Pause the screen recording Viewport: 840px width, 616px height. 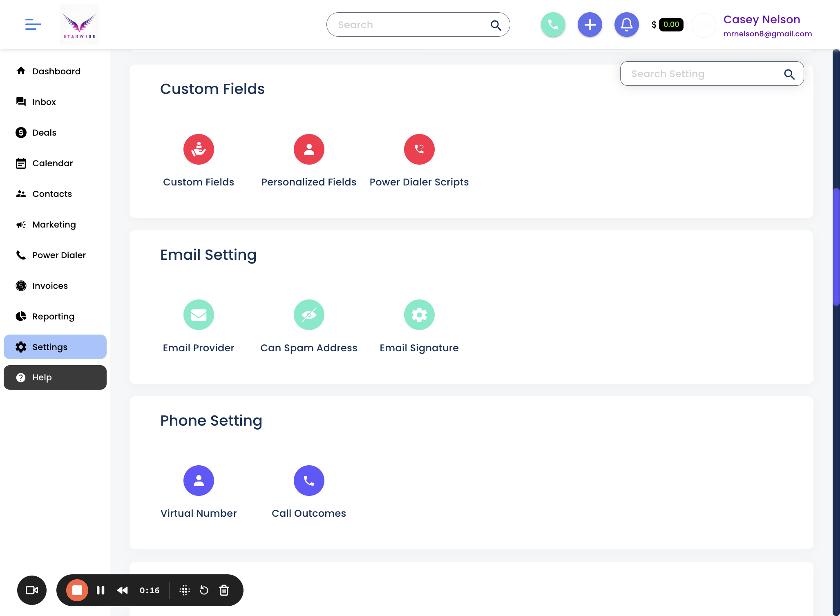[101, 590]
